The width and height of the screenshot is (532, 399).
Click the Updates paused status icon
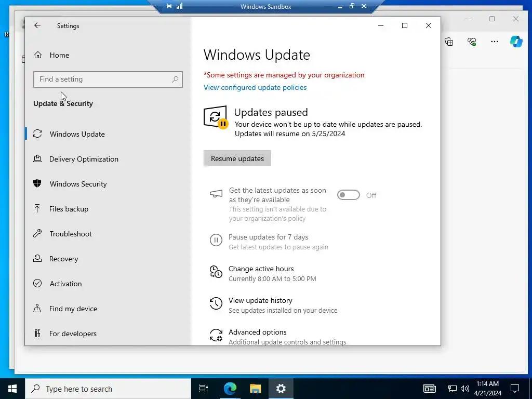click(x=216, y=117)
